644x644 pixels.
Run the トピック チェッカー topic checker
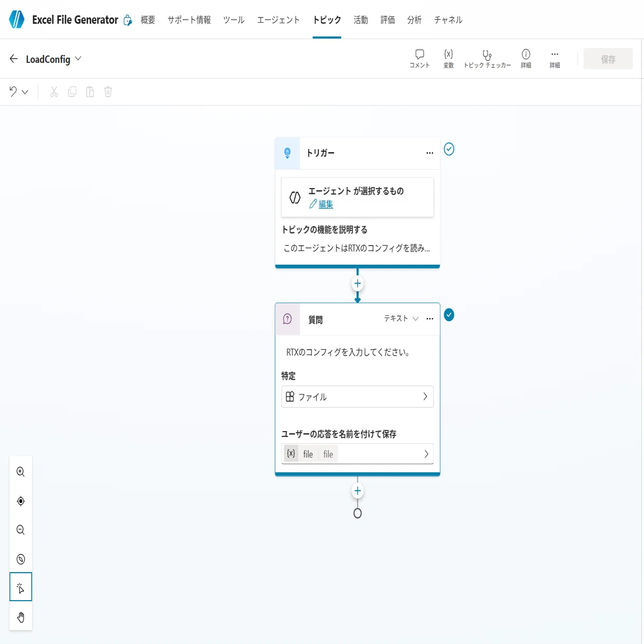tap(487, 59)
